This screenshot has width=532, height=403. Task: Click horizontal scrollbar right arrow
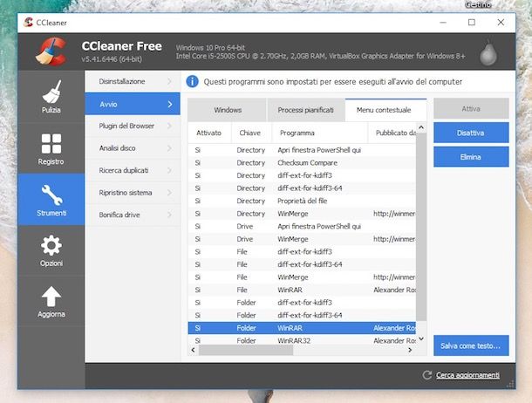tap(410, 350)
